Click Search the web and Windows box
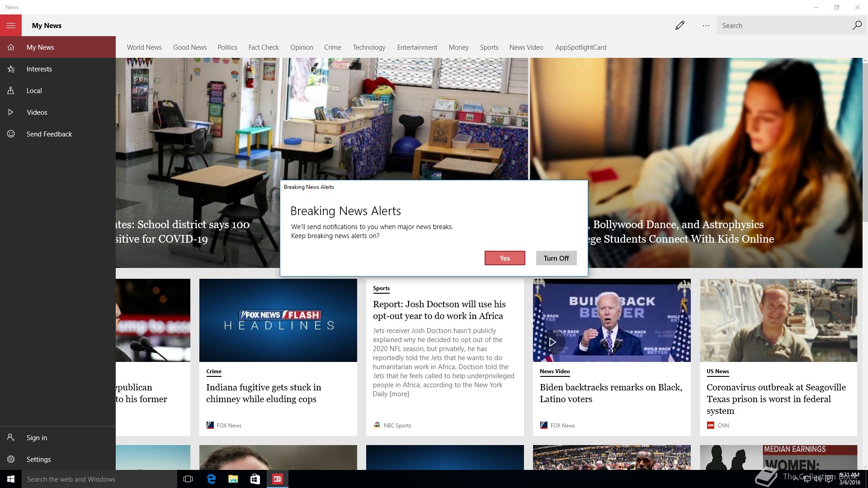Screen dimensions: 868x488 99,479
